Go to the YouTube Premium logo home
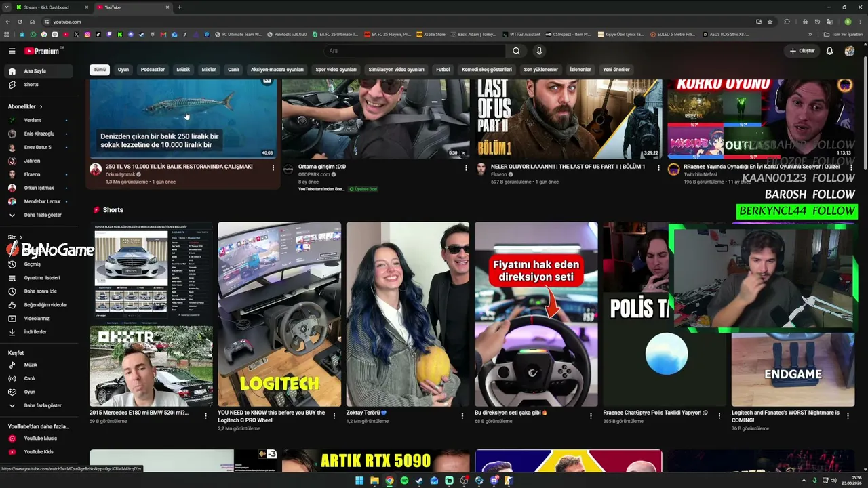868x488 pixels. [x=43, y=51]
